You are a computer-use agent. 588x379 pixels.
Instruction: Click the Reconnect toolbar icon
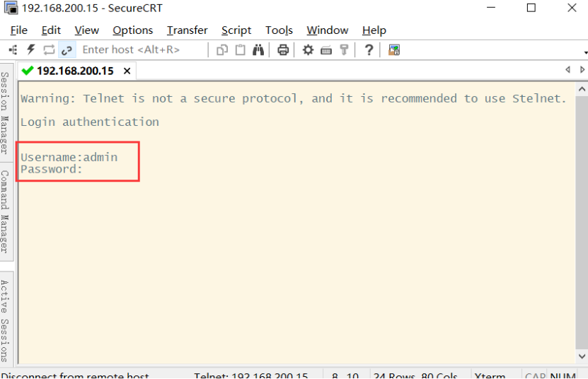[49, 49]
